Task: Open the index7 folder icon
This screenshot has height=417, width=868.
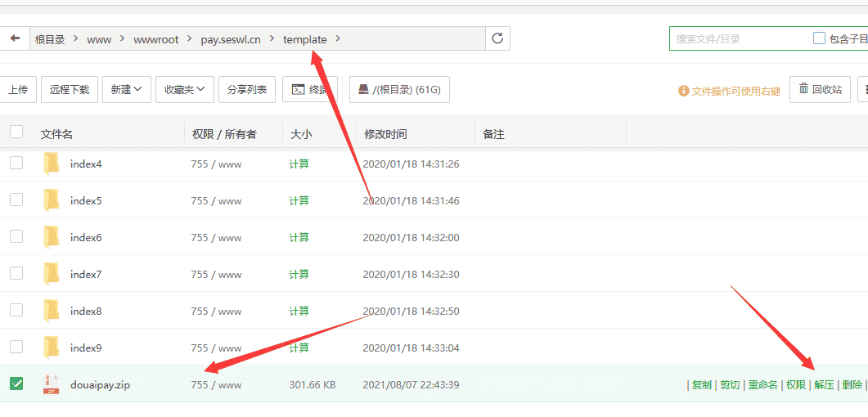Action: point(52,274)
